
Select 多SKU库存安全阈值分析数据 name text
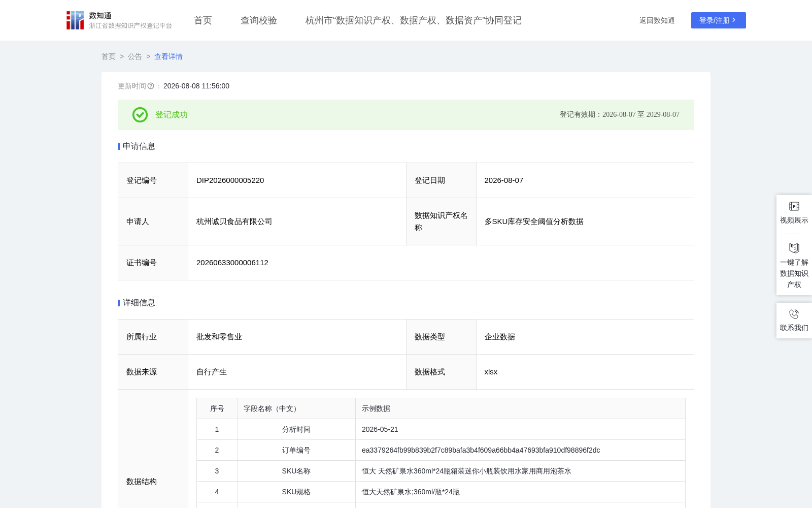click(534, 221)
